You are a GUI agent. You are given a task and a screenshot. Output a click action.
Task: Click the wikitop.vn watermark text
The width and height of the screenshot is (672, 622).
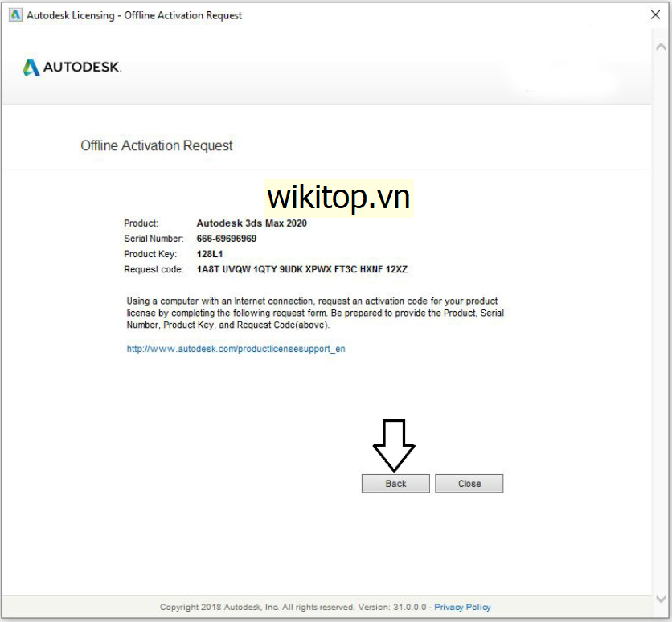tap(338, 197)
